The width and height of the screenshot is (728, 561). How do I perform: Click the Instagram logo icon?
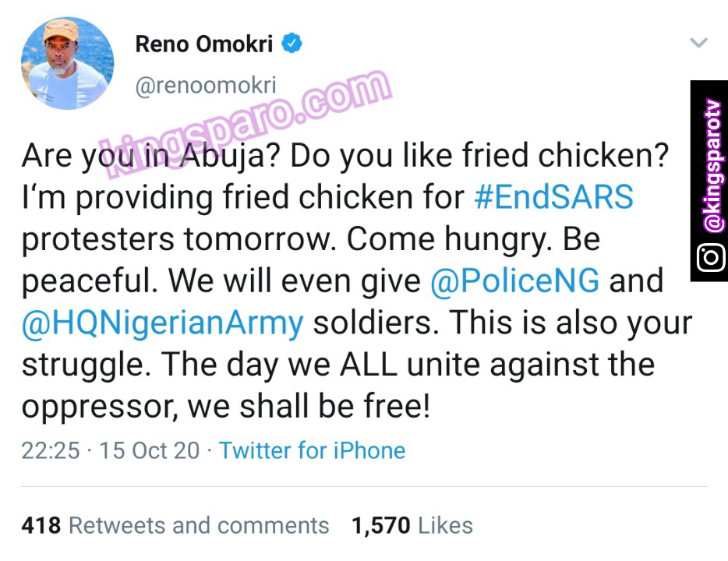(710, 258)
